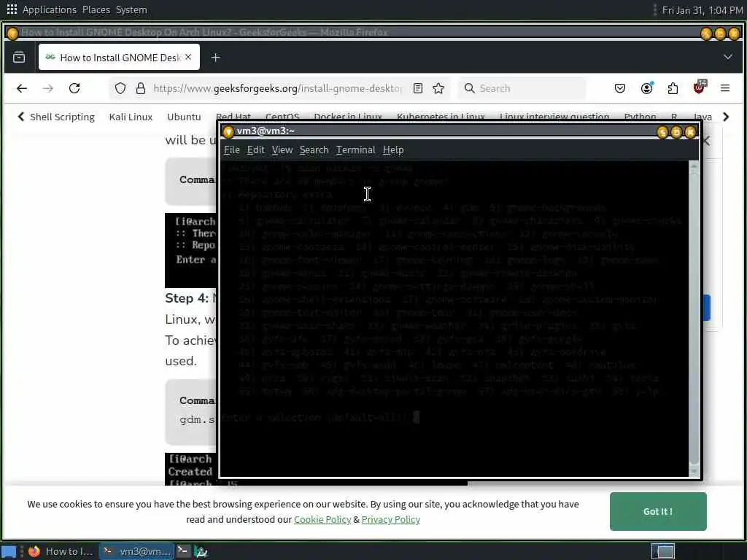Viewport: 747px width, 560px height.
Task: Click the Firefox Search box
Action: (522, 88)
